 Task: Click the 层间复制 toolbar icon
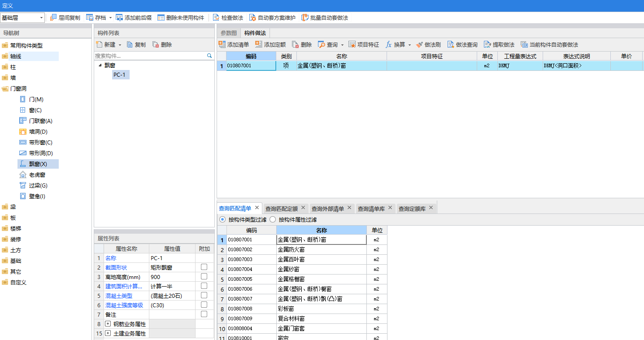53,17
